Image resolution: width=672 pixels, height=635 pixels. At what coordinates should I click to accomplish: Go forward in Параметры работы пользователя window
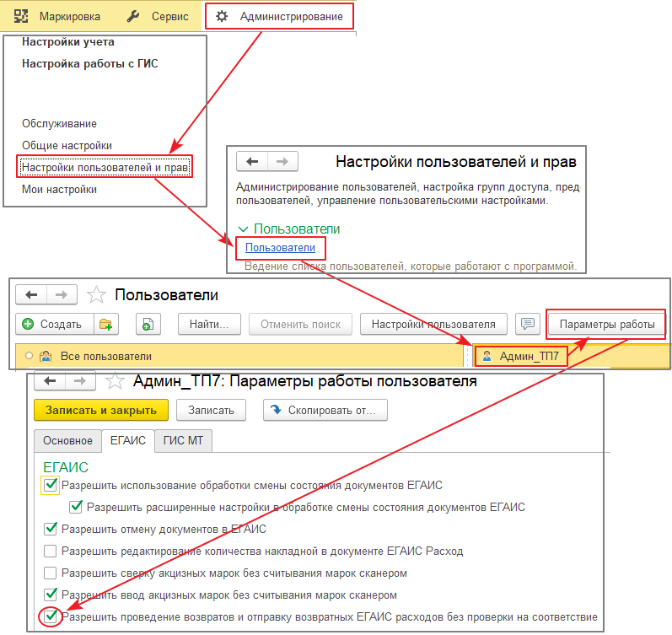click(80, 380)
